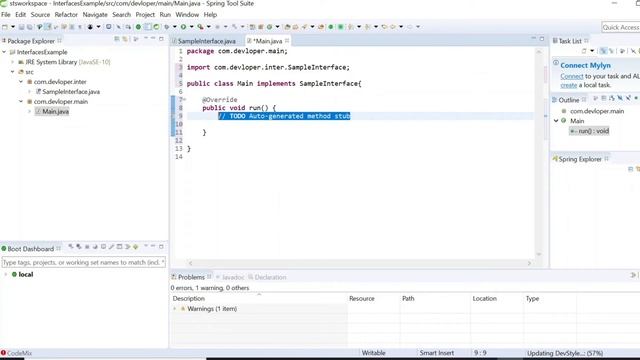Click the pencil edit icon in Boot Dashboard toolbar
Image resolution: width=640 pixels, height=360 pixels.
(111, 247)
